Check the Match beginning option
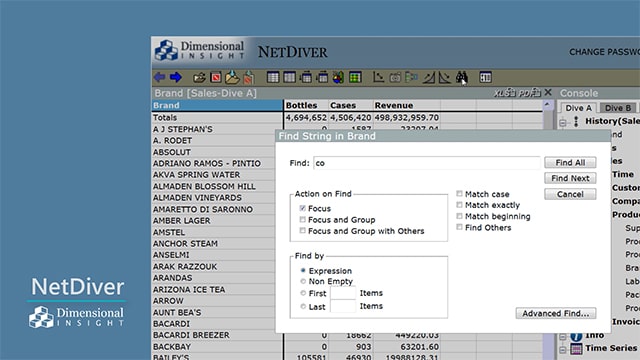 tap(460, 216)
